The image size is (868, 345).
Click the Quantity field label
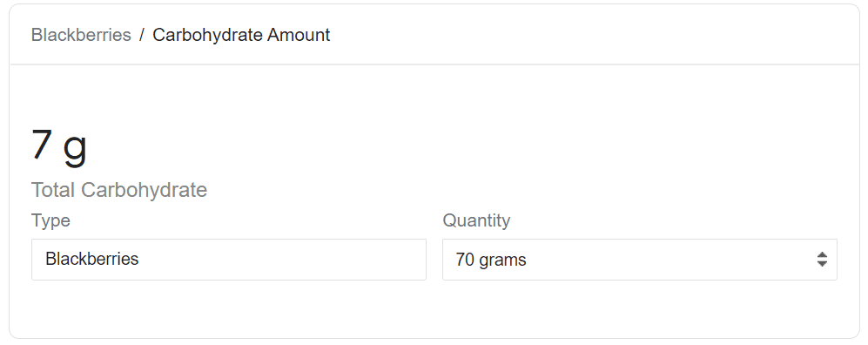click(476, 220)
